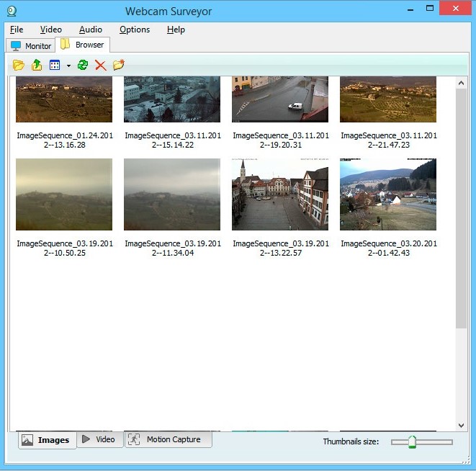This screenshot has width=476, height=471.
Task: Click filename text ImageSequence_03.11.2012--15.14.22
Action: click(x=173, y=140)
